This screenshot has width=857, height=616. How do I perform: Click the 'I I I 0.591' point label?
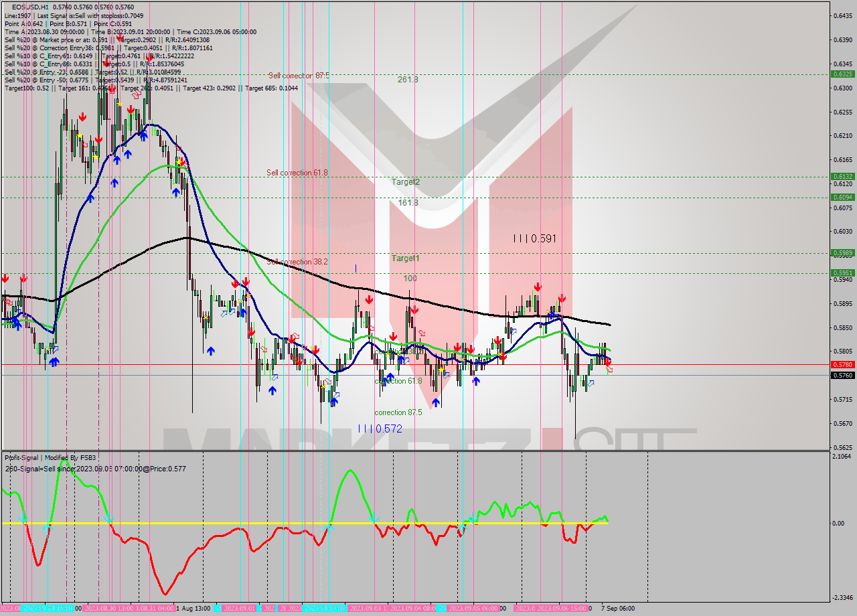tap(534, 238)
